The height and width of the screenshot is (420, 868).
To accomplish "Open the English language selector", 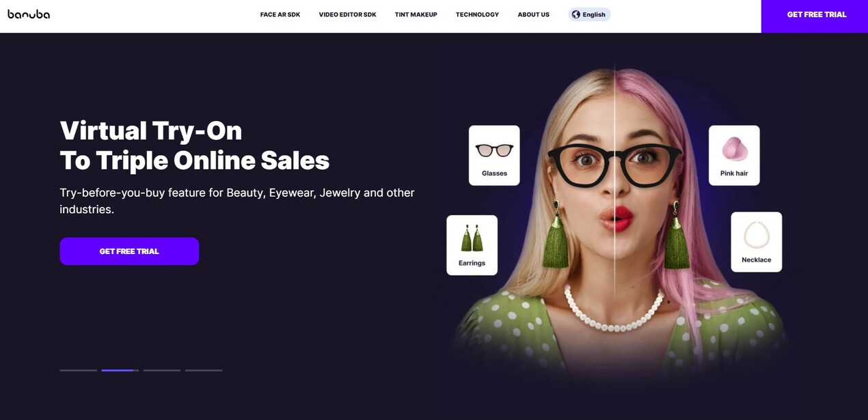I will 589,14.
